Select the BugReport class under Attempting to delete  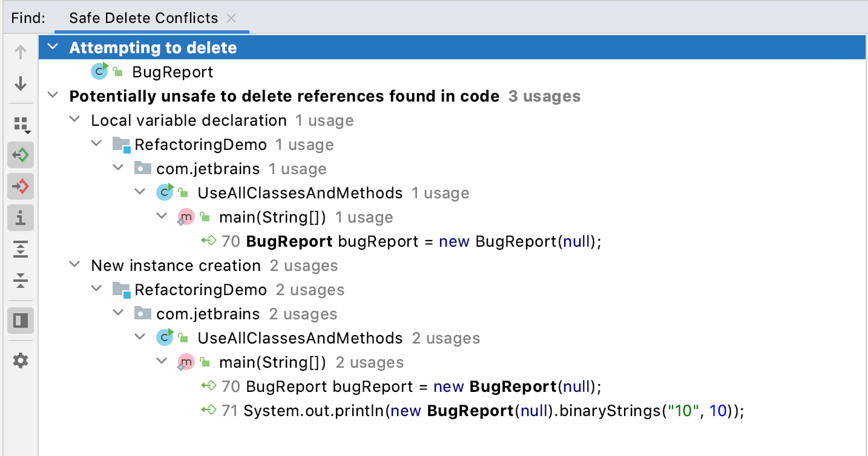pyautogui.click(x=173, y=72)
